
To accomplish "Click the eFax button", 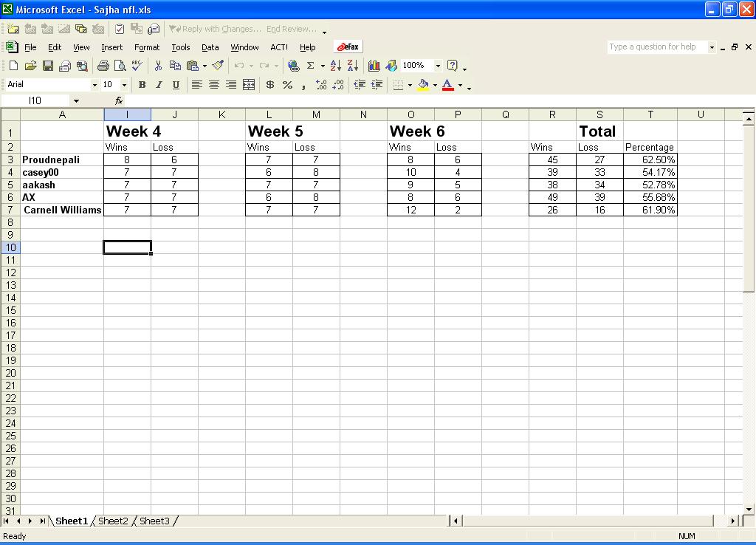I will (x=348, y=47).
